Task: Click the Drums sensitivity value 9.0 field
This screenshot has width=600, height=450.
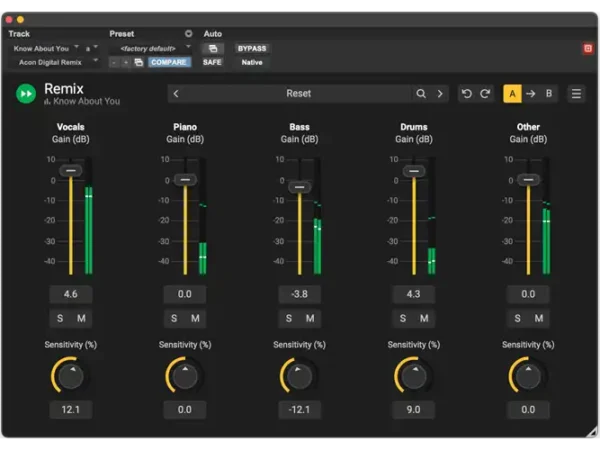Action: coord(414,410)
